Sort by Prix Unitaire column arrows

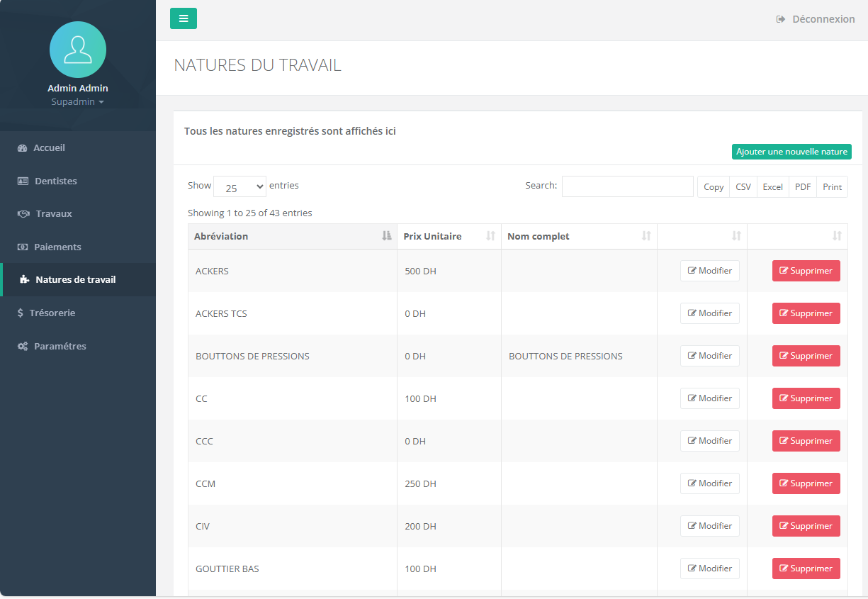pos(490,236)
